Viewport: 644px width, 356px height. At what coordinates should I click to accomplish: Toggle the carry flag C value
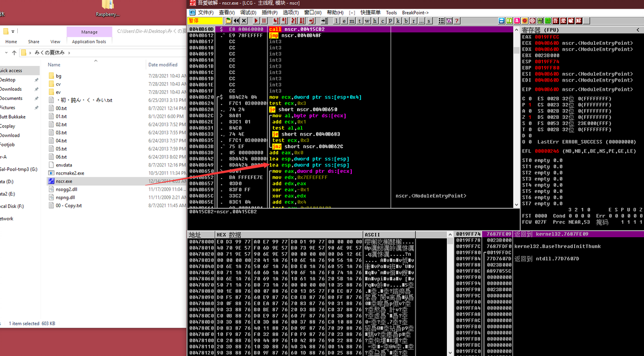point(530,98)
